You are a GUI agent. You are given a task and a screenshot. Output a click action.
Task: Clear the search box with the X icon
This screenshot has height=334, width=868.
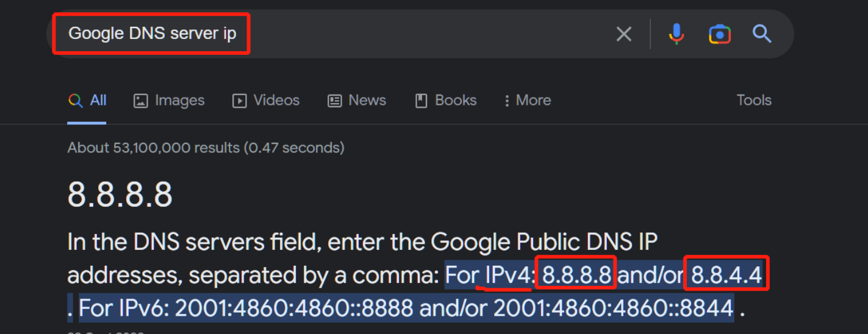point(623,34)
